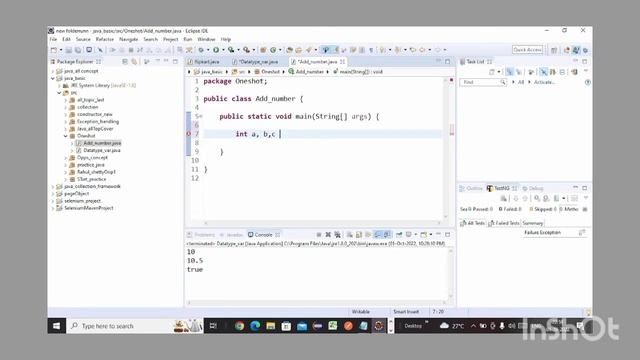The image size is (640, 360).
Task: Switch to the Datatype_var.java editor tab
Action: tap(259, 62)
